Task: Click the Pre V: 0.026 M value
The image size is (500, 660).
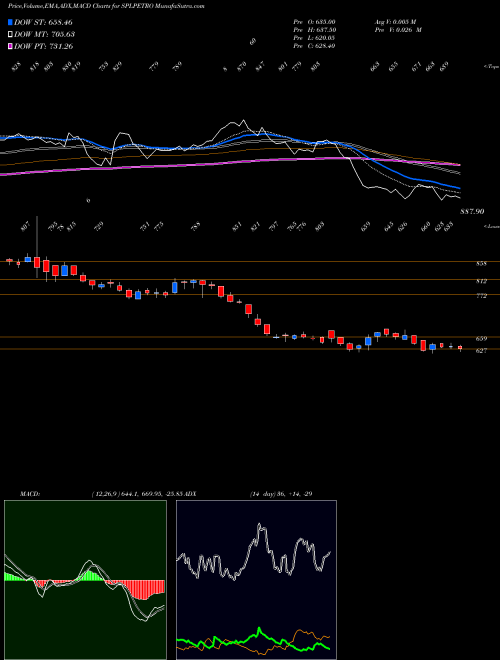Action: coord(399,30)
